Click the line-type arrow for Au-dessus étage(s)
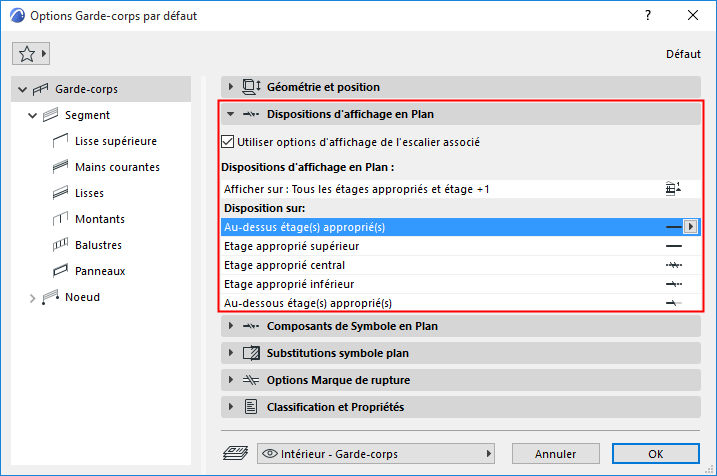 tap(691, 227)
